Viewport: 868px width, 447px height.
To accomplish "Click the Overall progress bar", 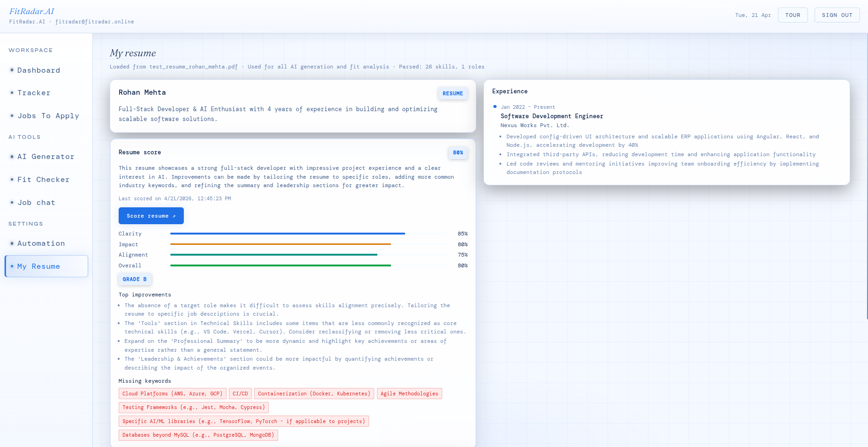I will tap(309, 265).
